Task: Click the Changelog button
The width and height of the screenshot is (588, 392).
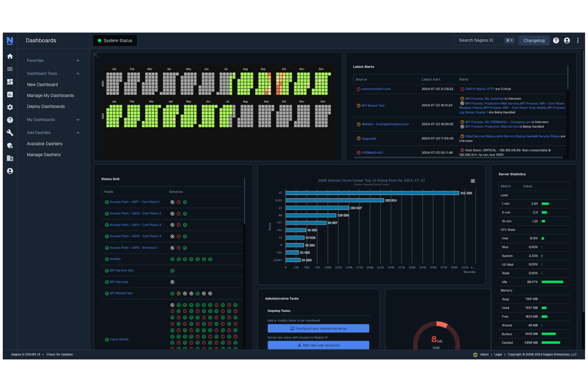Action: point(534,40)
